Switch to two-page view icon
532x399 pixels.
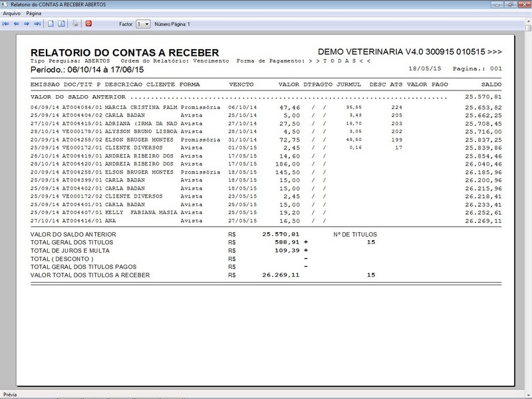coord(61,24)
